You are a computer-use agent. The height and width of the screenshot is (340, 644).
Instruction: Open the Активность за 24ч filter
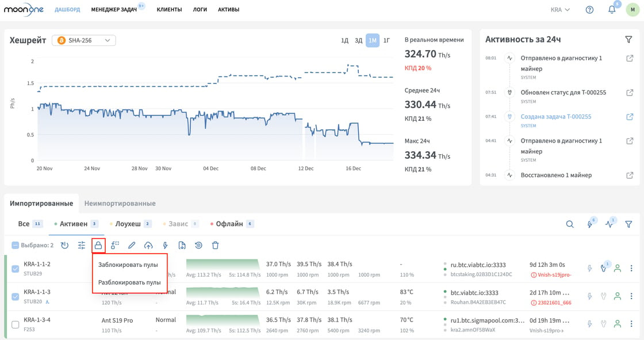[628, 40]
